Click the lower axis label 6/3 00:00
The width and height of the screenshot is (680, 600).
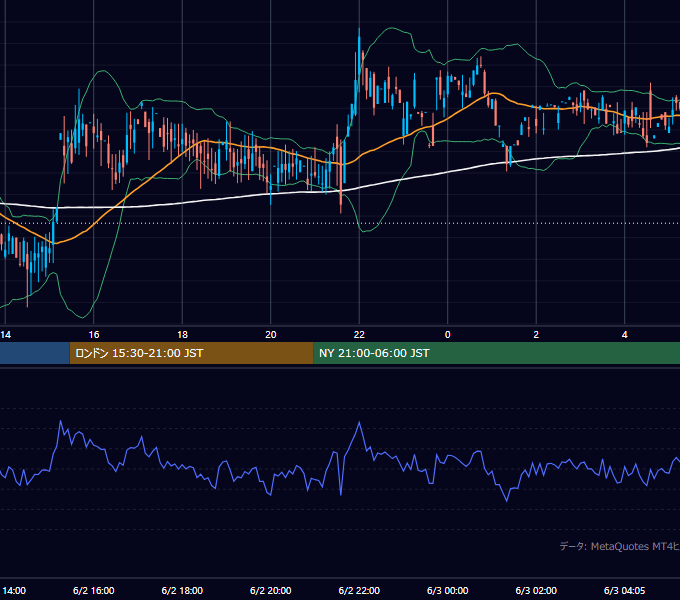[448, 591]
